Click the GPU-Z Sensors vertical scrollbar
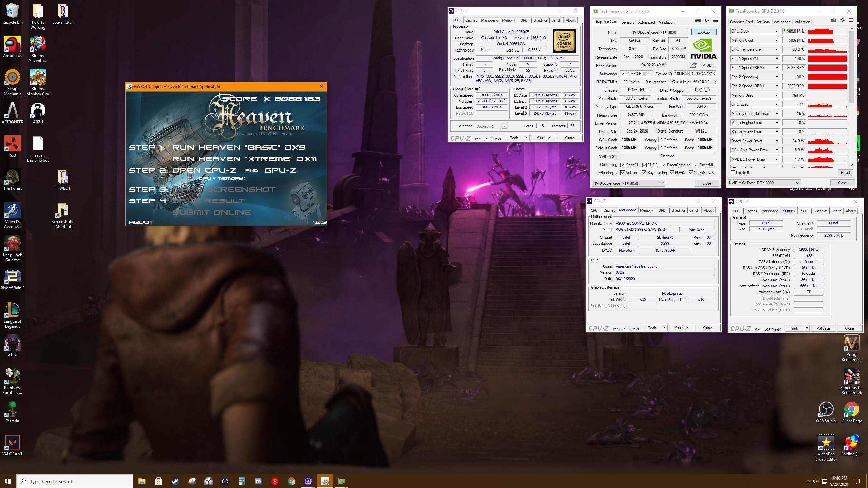This screenshot has width=868, height=488. (852, 97)
